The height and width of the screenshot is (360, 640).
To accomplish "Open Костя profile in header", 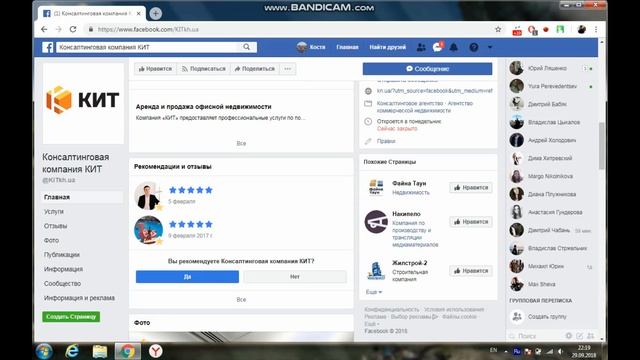I will pos(311,47).
